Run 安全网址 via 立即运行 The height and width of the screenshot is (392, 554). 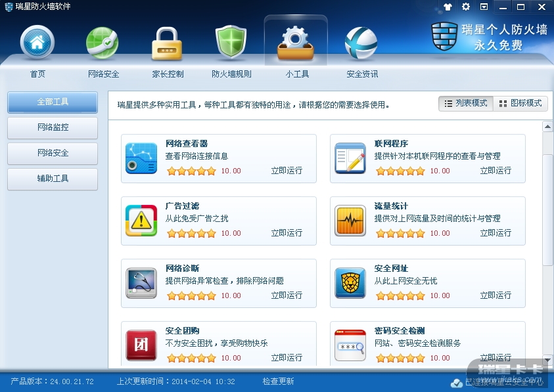(496, 295)
